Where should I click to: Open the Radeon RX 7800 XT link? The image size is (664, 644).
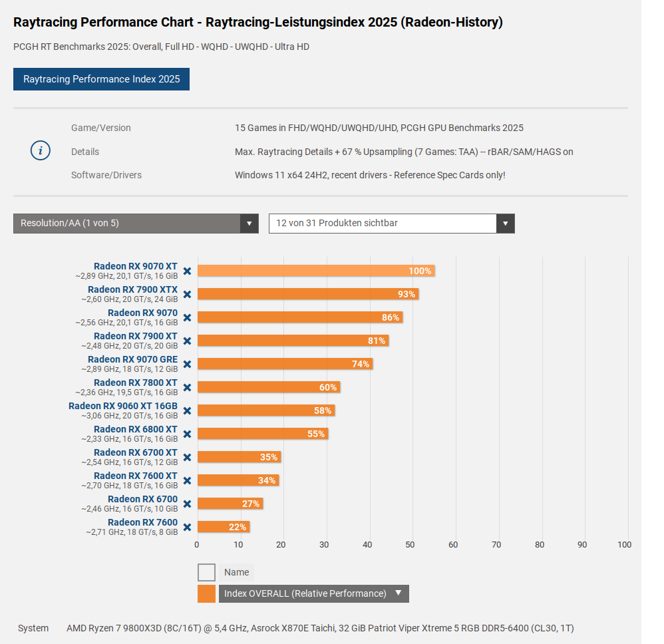[136, 383]
